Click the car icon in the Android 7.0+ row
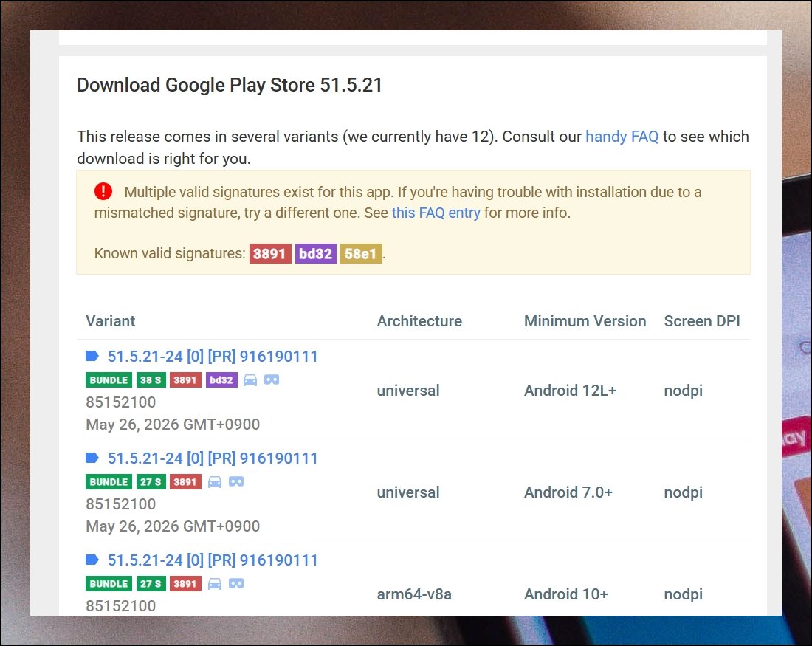Screen dimensions: 812x646 point(215,482)
